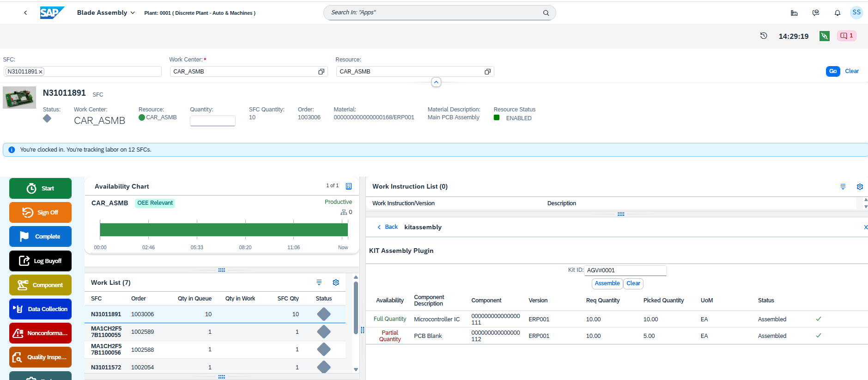Open Work List settings gear
Image resolution: width=868 pixels, height=380 pixels.
tap(336, 282)
